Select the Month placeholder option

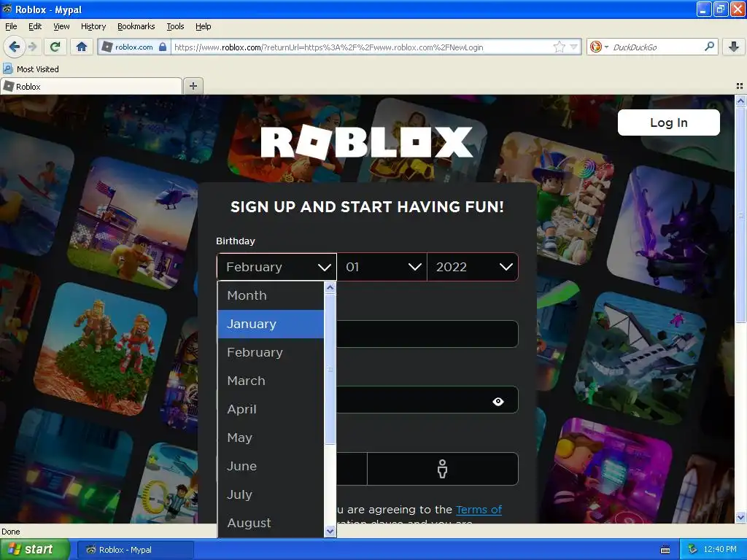click(x=271, y=295)
